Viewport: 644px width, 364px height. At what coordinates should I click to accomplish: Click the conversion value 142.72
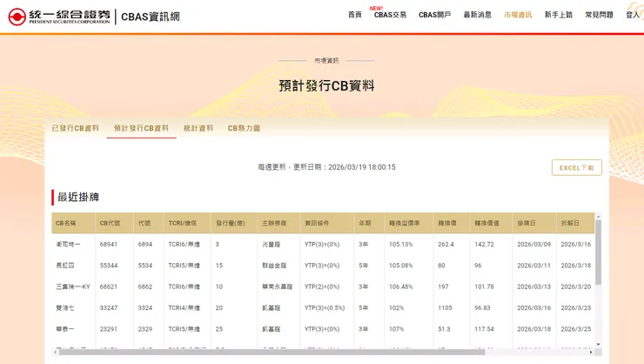484,244
